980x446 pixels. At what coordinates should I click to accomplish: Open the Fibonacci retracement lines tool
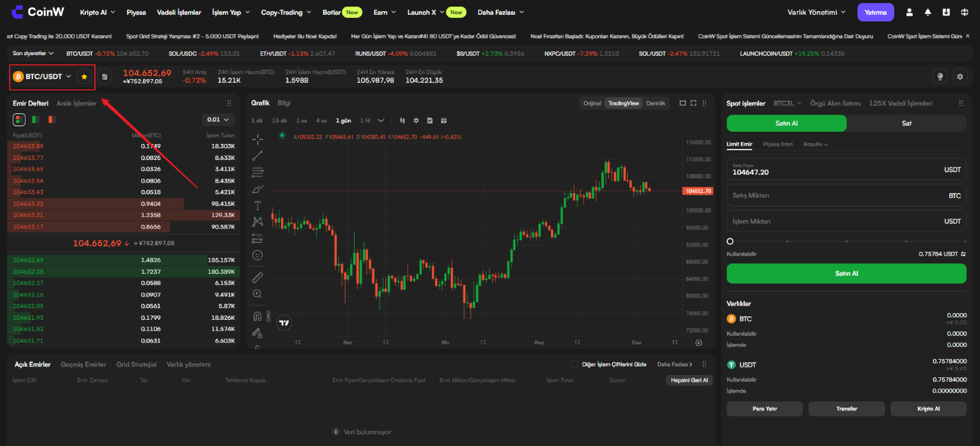click(x=258, y=172)
